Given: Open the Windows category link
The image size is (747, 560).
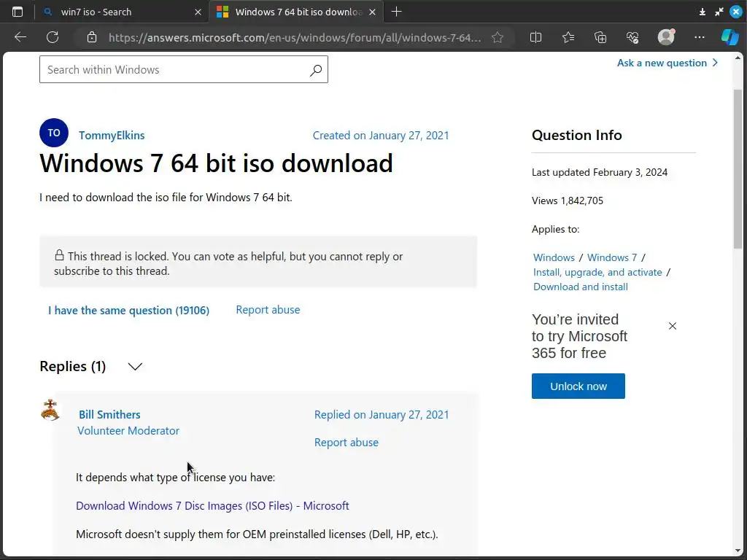Looking at the screenshot, I should (x=554, y=257).
